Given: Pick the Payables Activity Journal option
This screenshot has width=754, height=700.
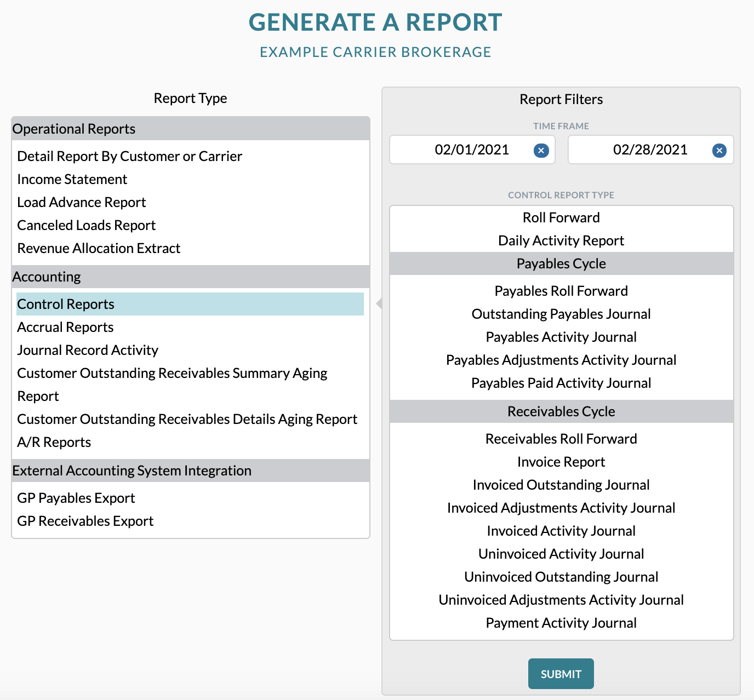Looking at the screenshot, I should (561, 337).
